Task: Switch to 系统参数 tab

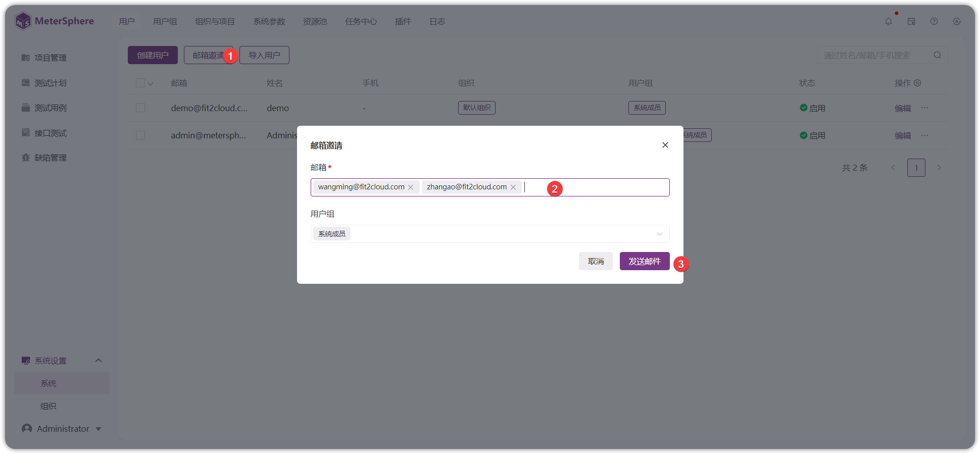Action: tap(269, 21)
